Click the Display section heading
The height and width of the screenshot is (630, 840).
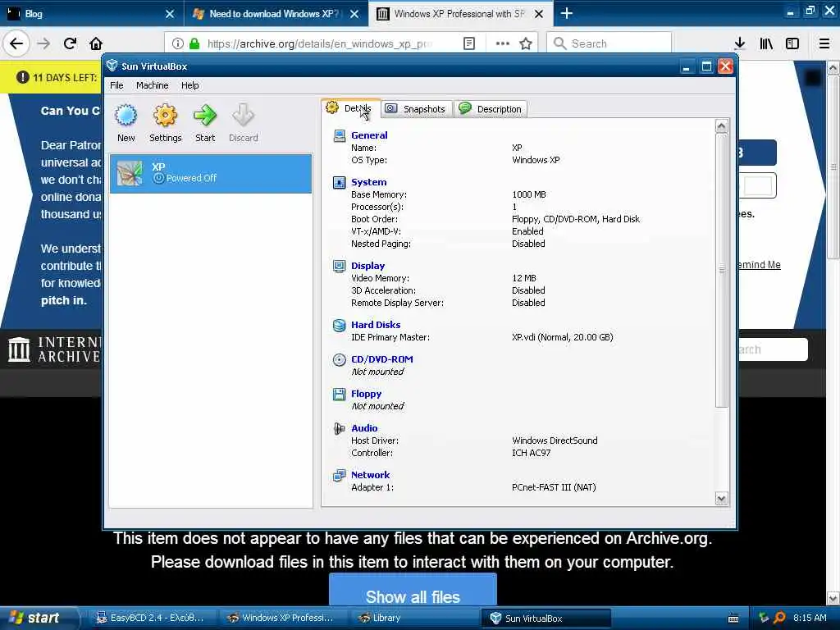[x=367, y=266]
